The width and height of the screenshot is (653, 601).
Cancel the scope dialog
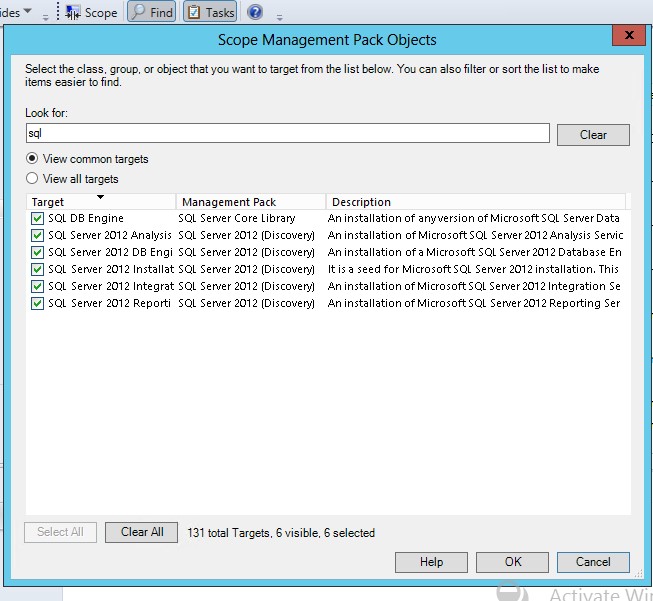point(593,562)
